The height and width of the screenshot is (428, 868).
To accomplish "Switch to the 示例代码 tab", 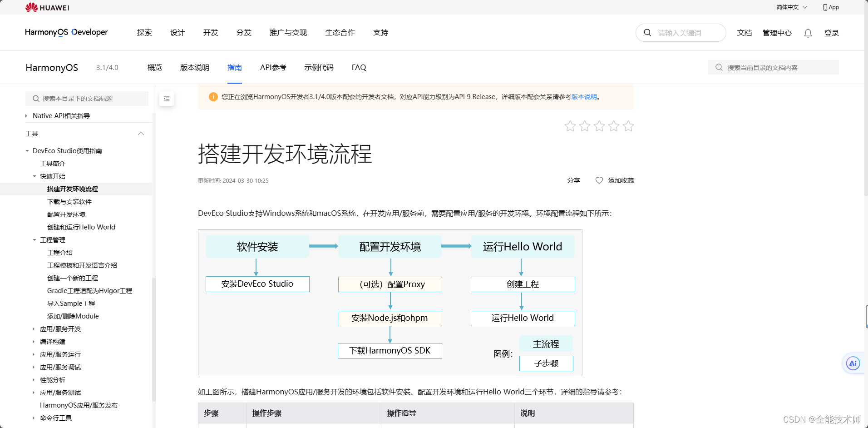I will coord(319,67).
